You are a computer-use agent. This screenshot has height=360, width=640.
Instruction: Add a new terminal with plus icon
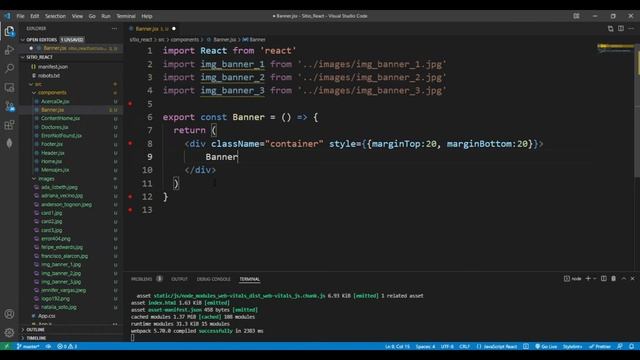click(x=588, y=278)
